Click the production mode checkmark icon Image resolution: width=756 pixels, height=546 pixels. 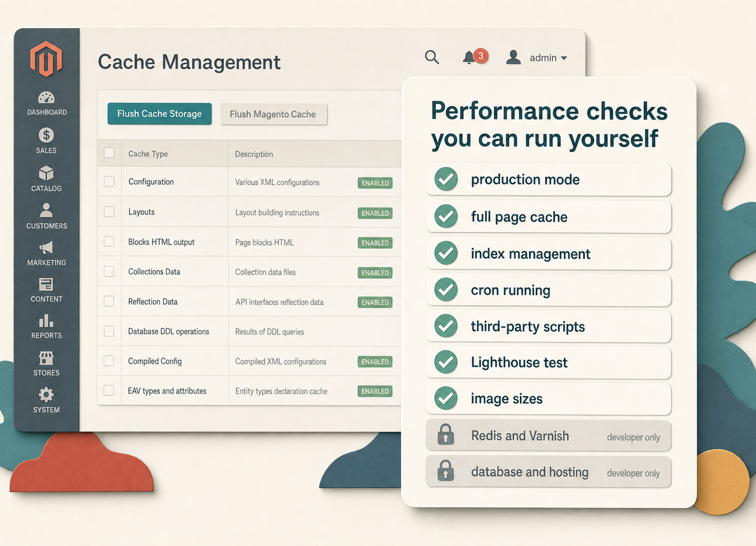[x=446, y=180]
